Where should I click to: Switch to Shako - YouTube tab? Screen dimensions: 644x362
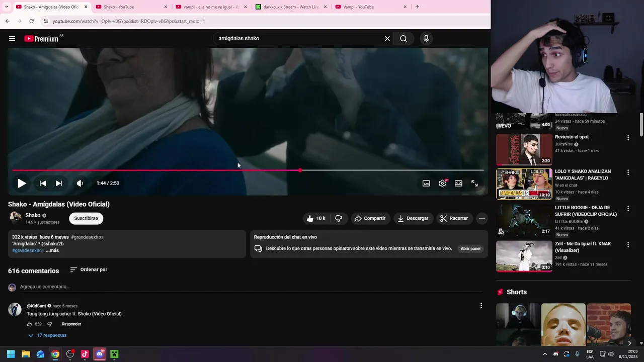131,7
